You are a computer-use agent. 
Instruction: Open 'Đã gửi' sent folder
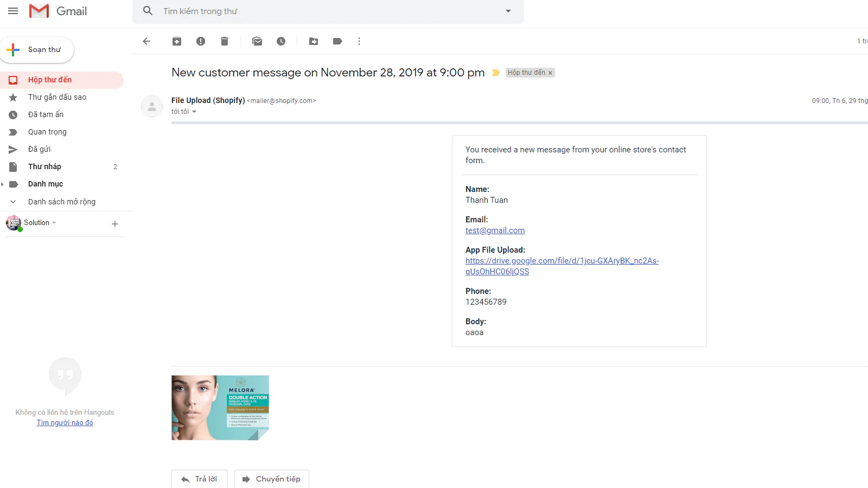(62, 149)
